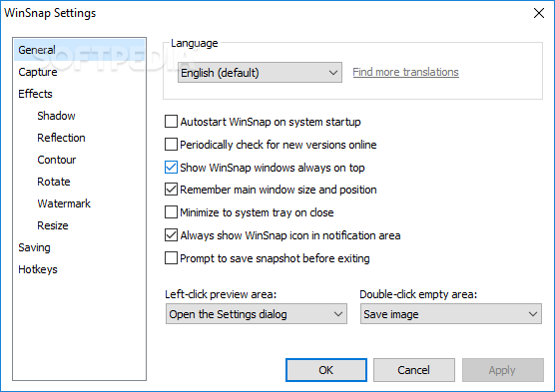The height and width of the screenshot is (392, 555).
Task: Open the Hotkeys settings page
Action: pyautogui.click(x=38, y=269)
